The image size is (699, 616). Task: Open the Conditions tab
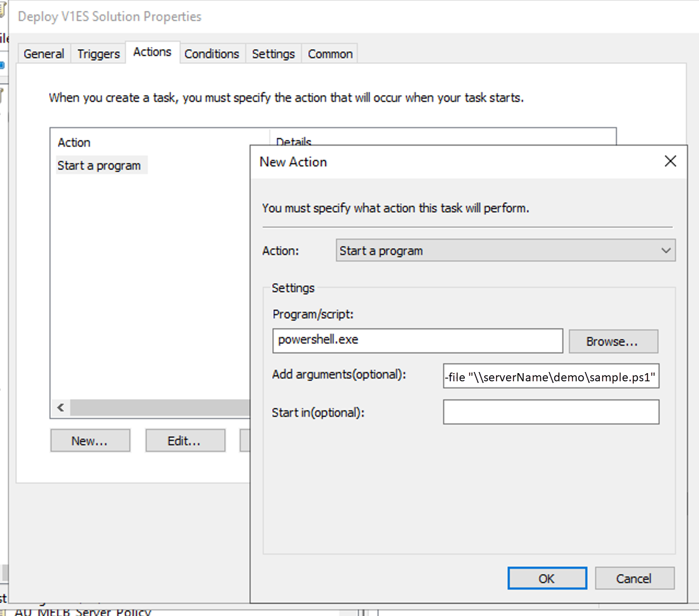212,53
